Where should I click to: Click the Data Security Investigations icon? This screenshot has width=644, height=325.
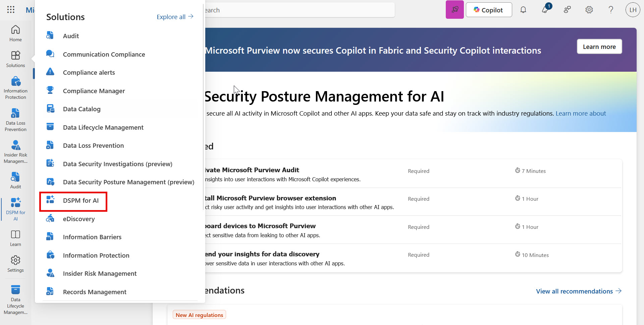[x=50, y=164]
